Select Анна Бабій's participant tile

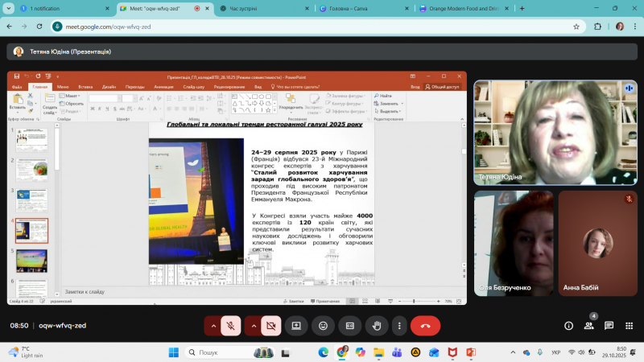coord(598,243)
